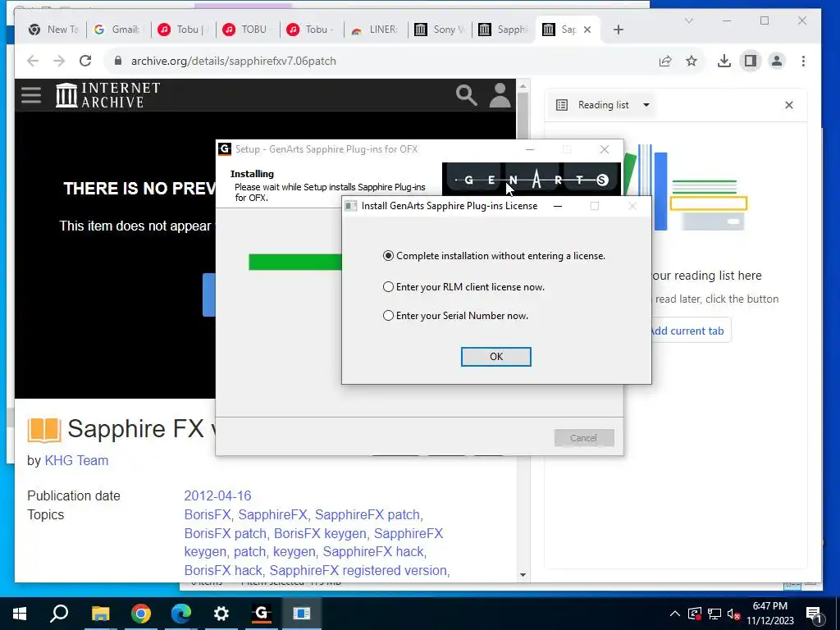Open Google Chrome from taskbar
Viewport: 840px width, 630px height.
point(141,614)
